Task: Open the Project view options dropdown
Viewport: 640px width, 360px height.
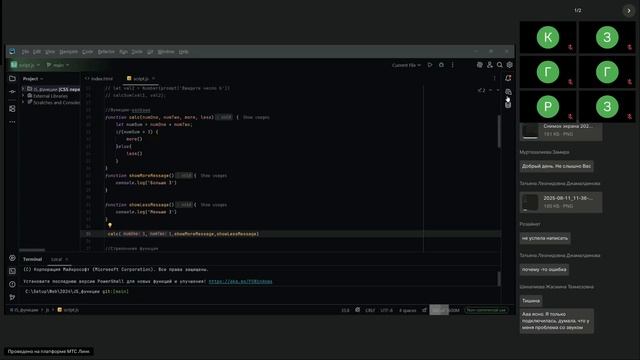Action: 33,78
